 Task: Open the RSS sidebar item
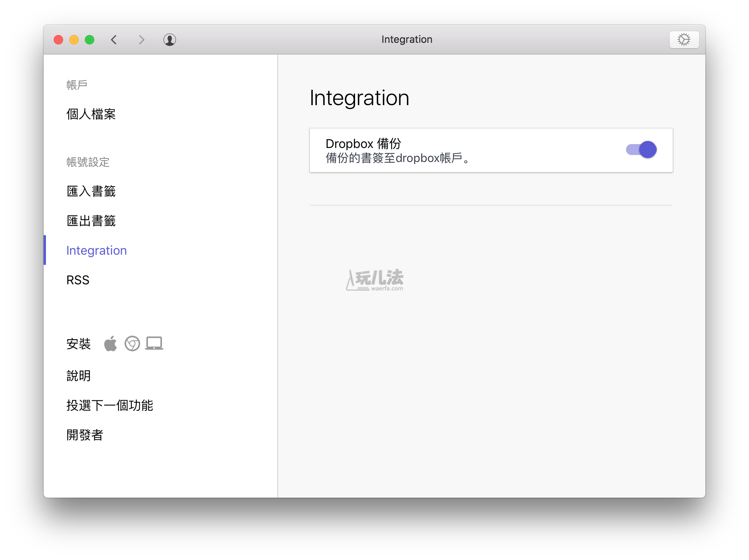click(78, 280)
